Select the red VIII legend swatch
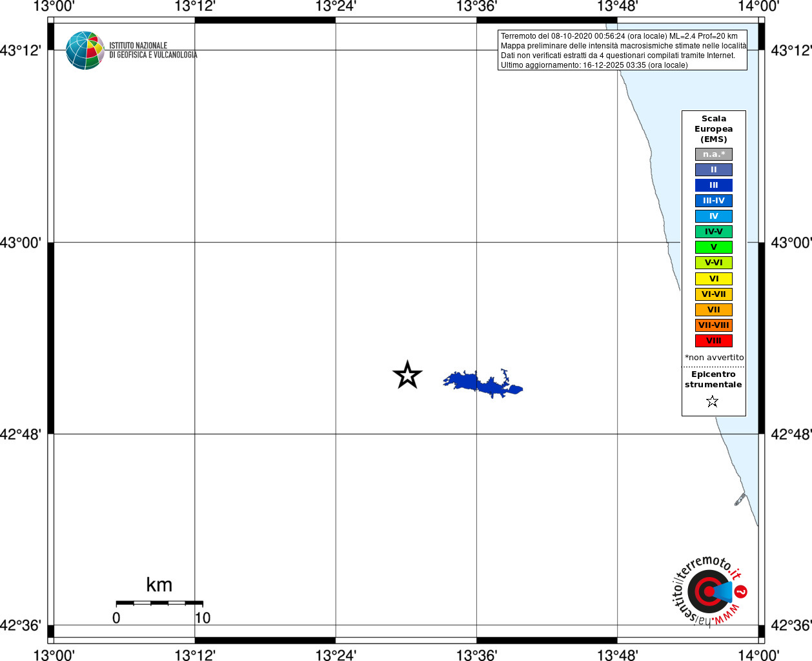Image resolution: width=812 pixels, height=661 pixels. click(714, 341)
